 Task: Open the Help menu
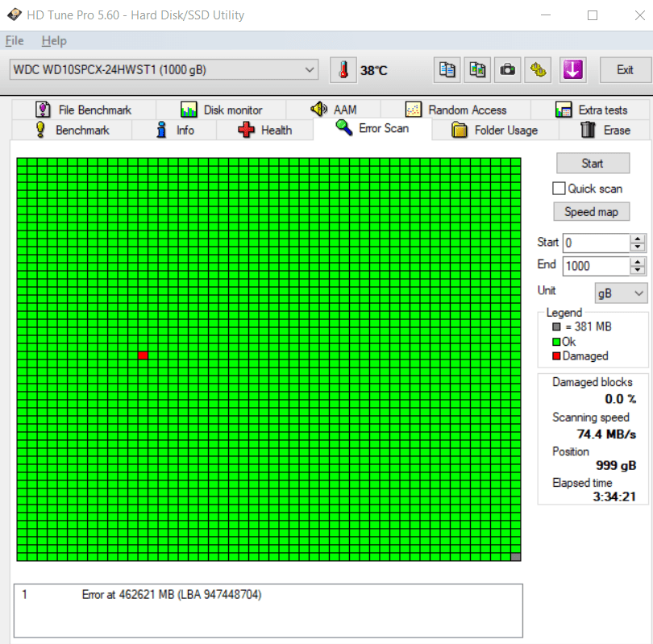(54, 40)
